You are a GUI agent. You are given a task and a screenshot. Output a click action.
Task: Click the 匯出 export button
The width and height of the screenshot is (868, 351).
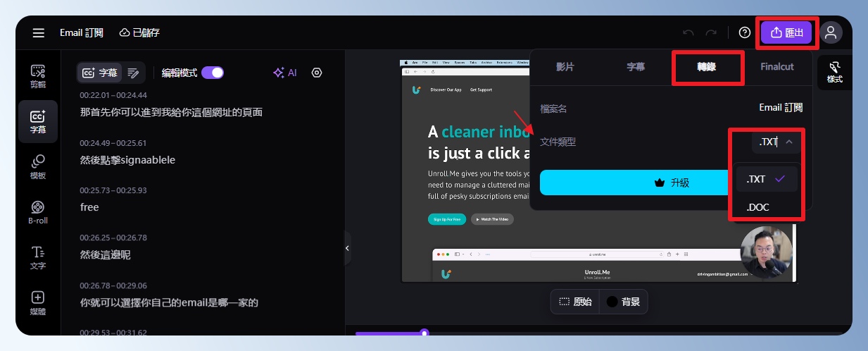coord(786,32)
